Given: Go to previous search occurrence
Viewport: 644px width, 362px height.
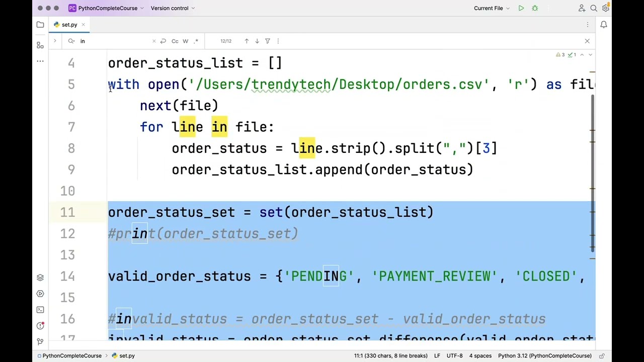Looking at the screenshot, I should 247,41.
